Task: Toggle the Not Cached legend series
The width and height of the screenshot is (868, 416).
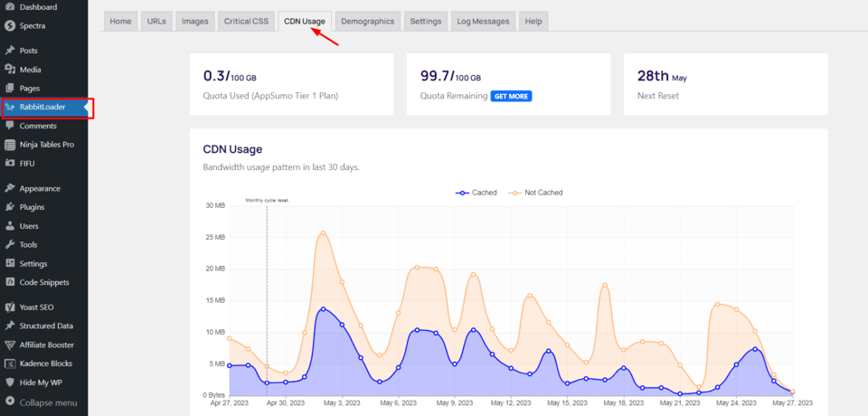Action: tap(535, 193)
